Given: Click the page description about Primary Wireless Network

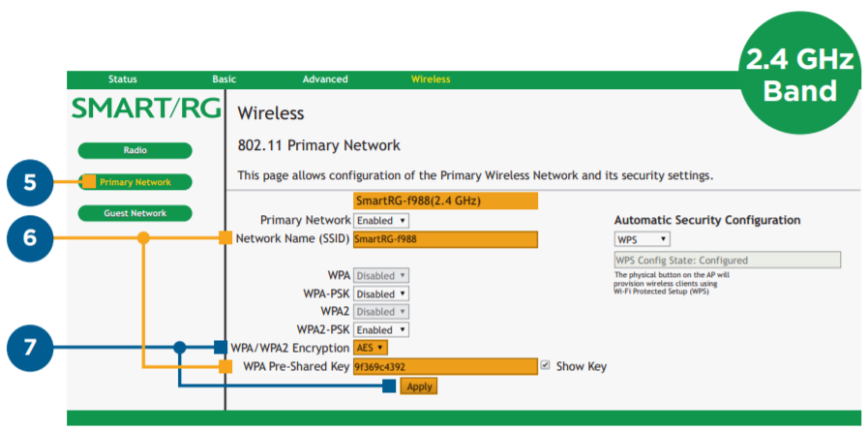Looking at the screenshot, I should 475,176.
